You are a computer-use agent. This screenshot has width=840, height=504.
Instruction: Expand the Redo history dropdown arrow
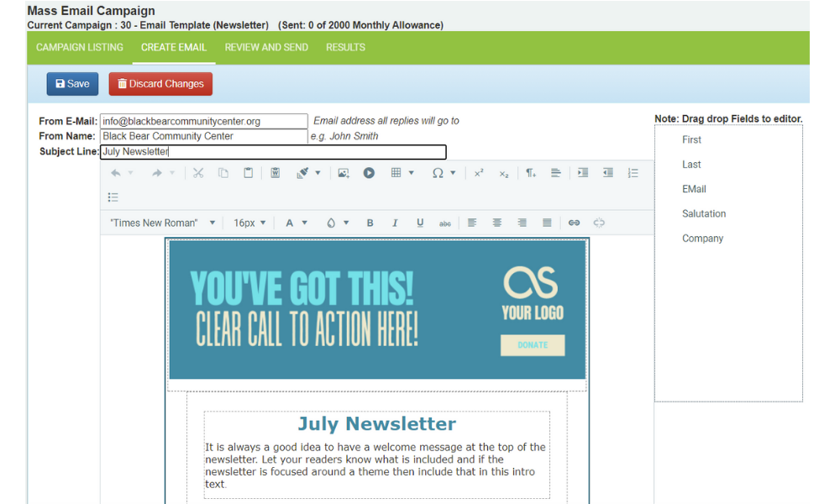click(x=172, y=173)
